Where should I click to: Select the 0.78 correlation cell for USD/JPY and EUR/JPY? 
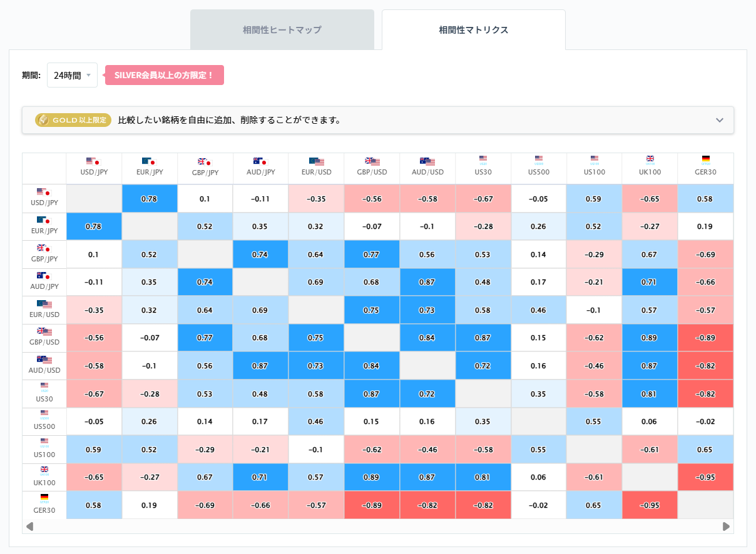coord(150,198)
